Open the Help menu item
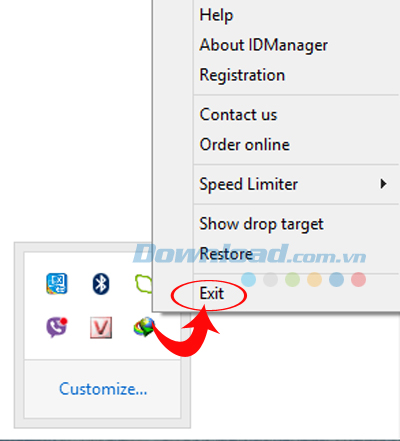The height and width of the screenshot is (441, 400). coord(216,15)
